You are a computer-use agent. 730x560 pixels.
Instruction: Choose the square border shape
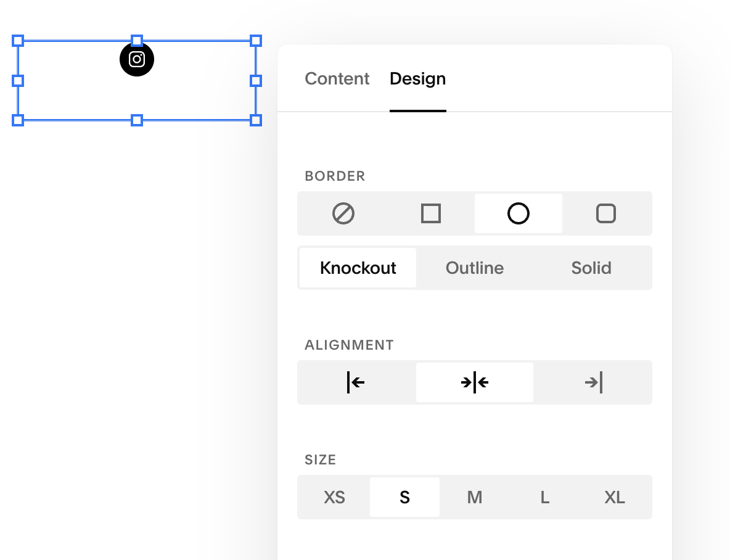coord(431,213)
